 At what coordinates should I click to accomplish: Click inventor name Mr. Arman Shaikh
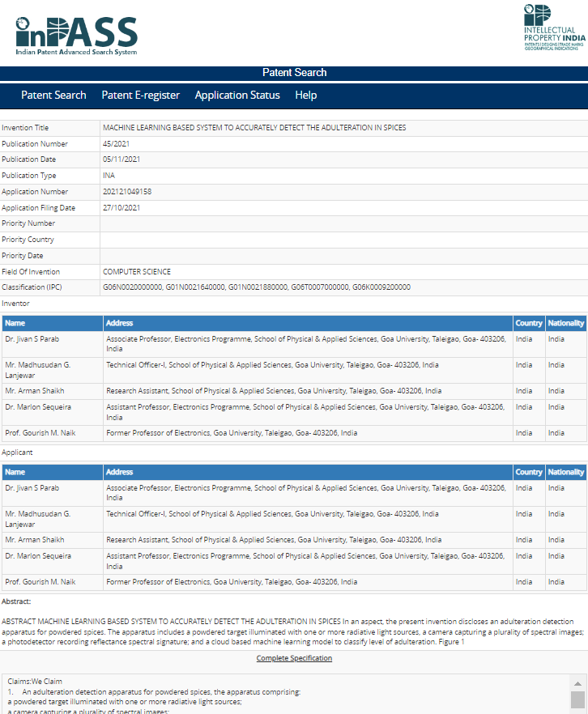click(x=35, y=391)
